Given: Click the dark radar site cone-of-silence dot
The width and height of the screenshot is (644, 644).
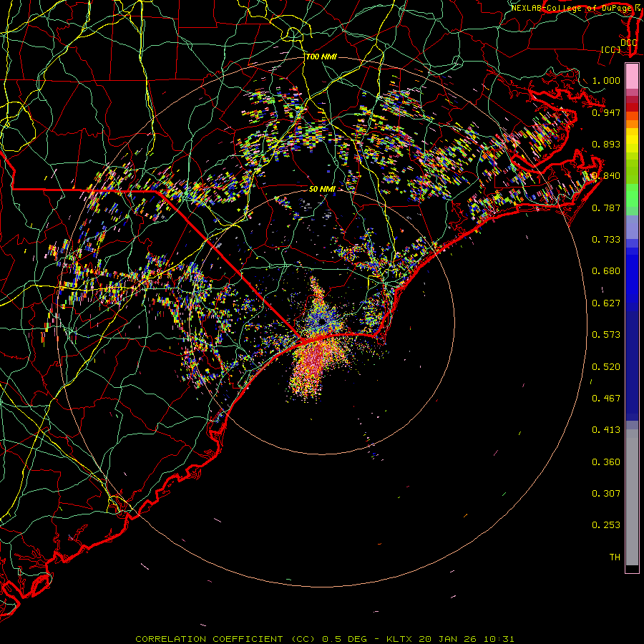Looking at the screenshot, I should click(323, 321).
